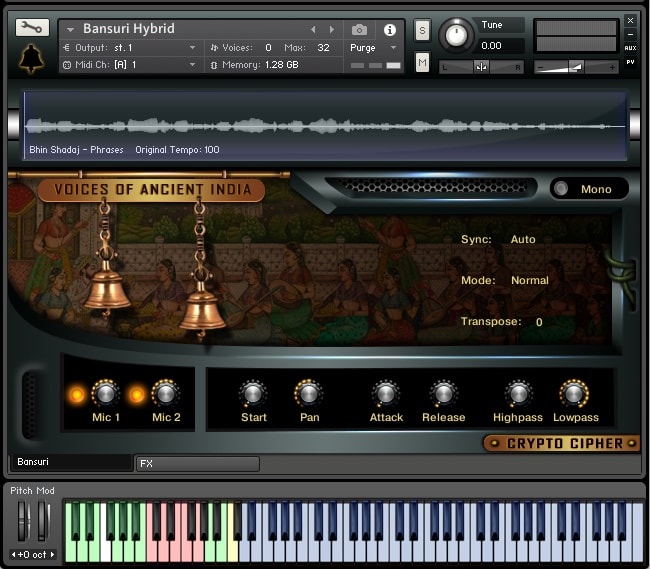Switch to the FX tab
Viewport: 650px width, 569px height.
click(x=198, y=463)
